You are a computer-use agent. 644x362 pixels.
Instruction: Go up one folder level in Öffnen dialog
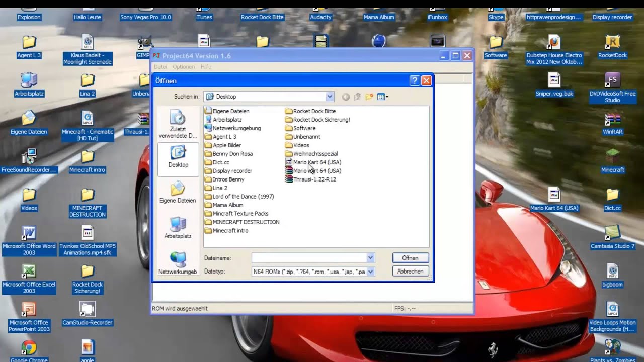pyautogui.click(x=357, y=97)
